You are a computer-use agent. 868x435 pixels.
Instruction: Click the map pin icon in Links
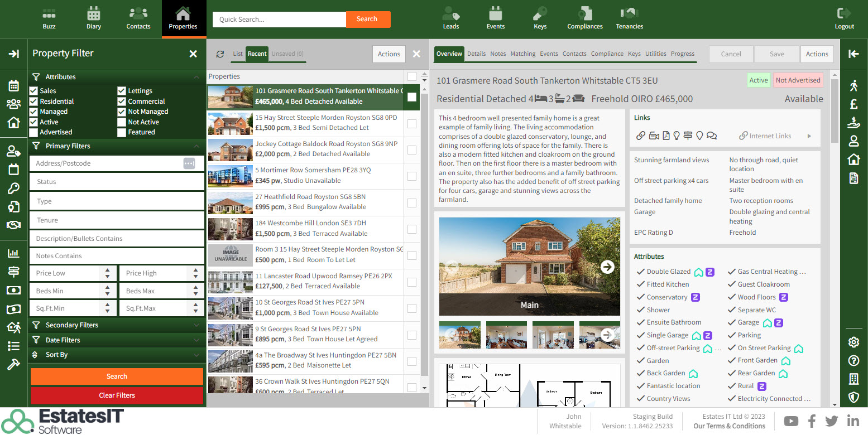point(699,136)
